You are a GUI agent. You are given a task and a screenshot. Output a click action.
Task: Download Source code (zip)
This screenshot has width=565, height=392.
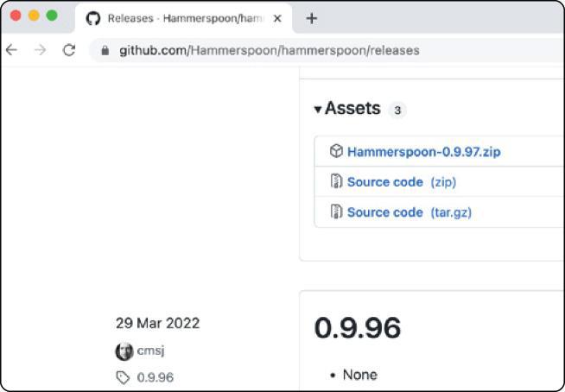point(402,182)
